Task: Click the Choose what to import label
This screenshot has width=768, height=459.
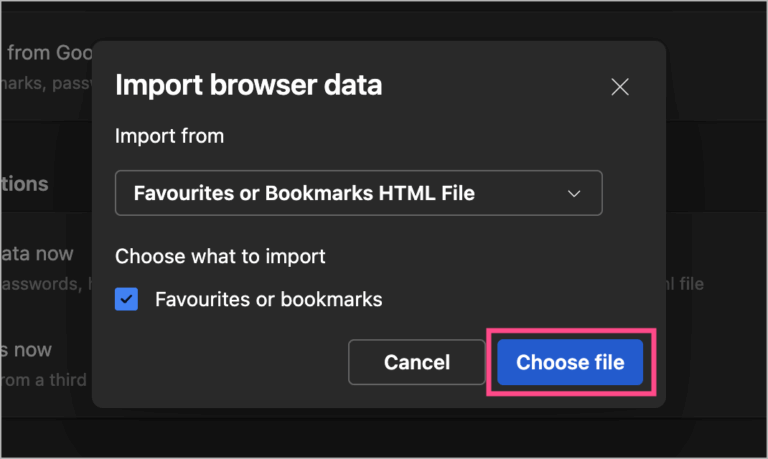Action: [x=220, y=257]
